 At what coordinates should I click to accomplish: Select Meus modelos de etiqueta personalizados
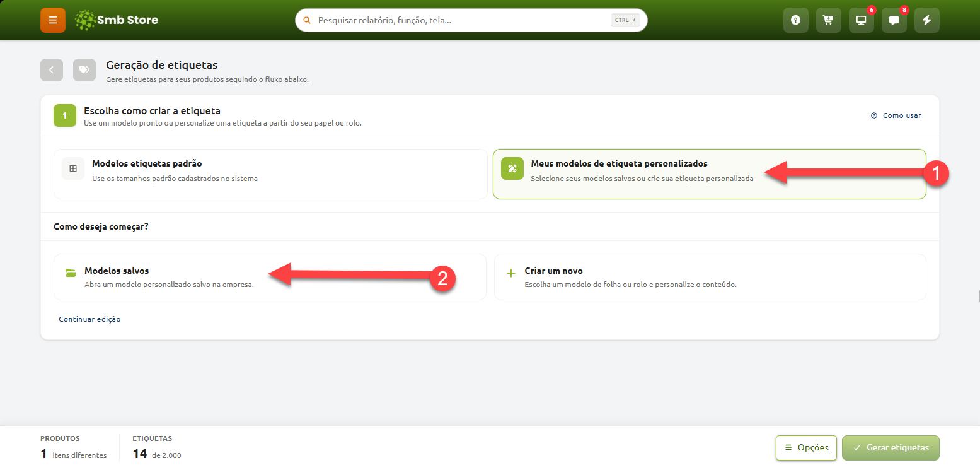[x=710, y=174]
